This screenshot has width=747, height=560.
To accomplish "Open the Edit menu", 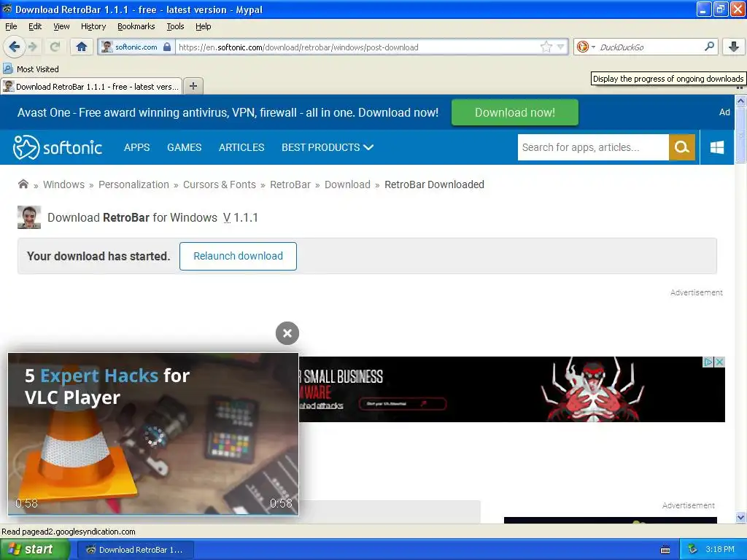I will point(35,26).
